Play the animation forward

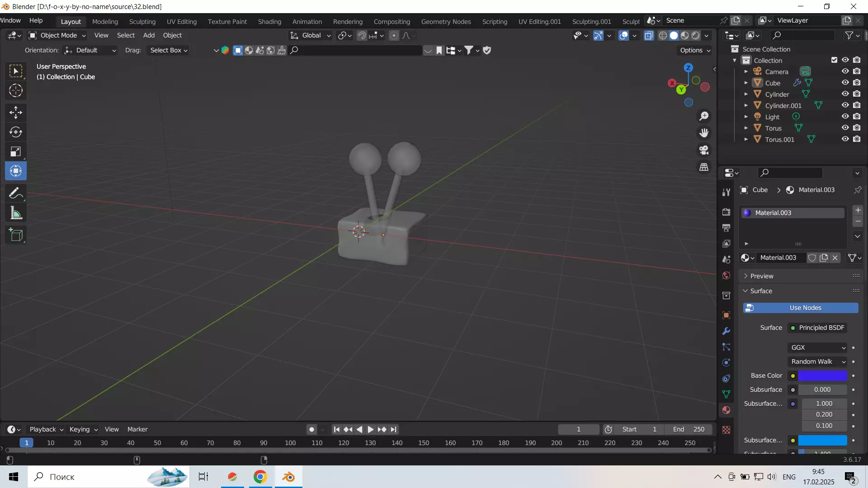pyautogui.click(x=370, y=429)
